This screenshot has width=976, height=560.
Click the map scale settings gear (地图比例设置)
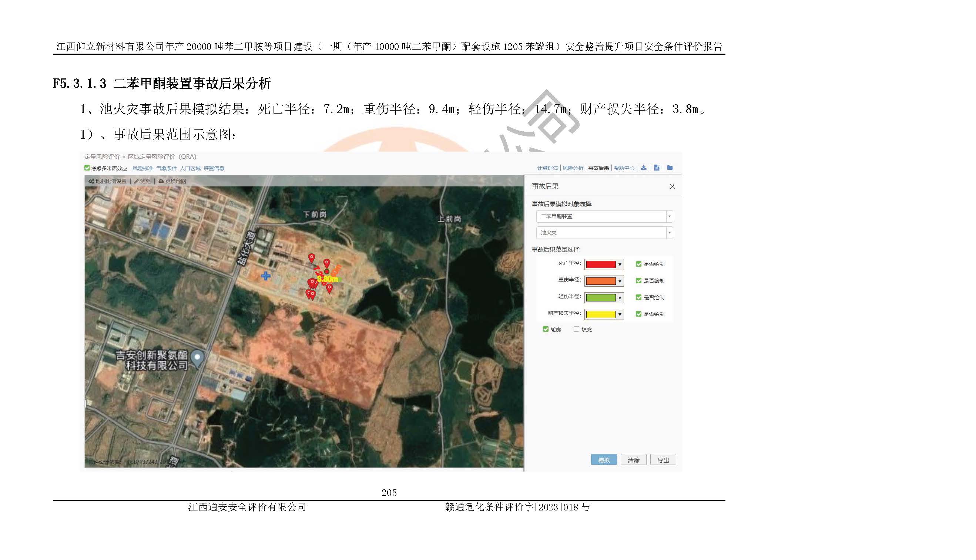(x=91, y=181)
